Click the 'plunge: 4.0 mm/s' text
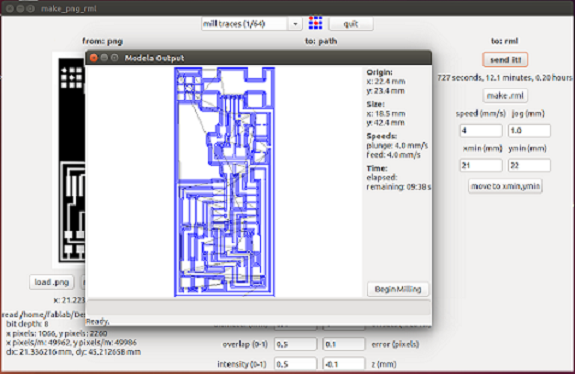Image resolution: width=575 pixels, height=374 pixels. (x=397, y=146)
